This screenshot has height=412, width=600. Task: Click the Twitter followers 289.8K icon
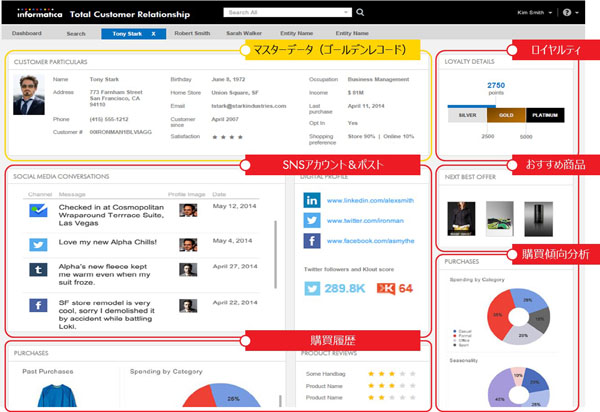pyautogui.click(x=312, y=288)
